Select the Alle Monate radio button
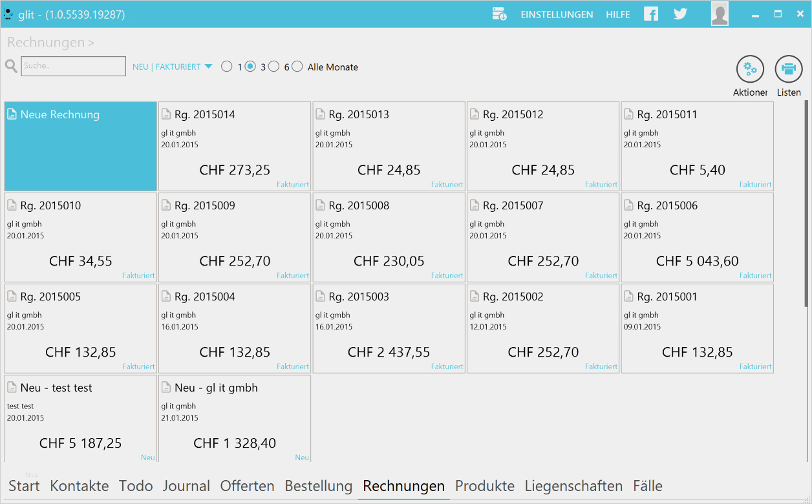812x504 pixels. pyautogui.click(x=297, y=67)
